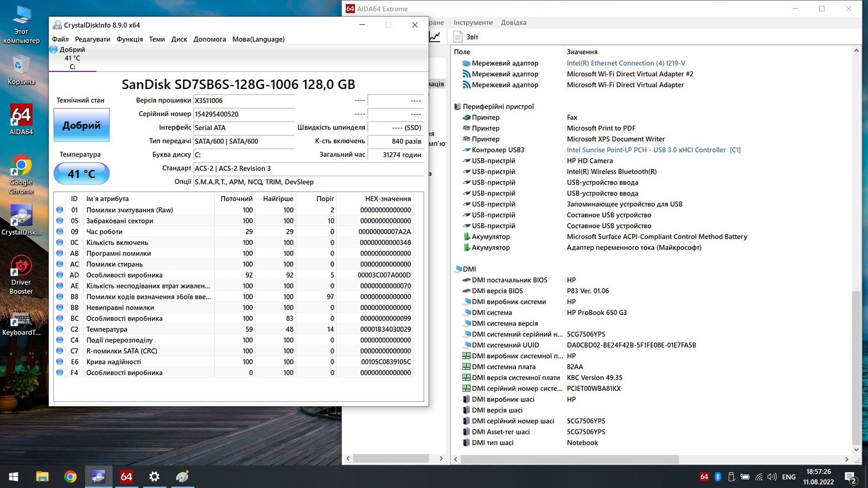Click the graph icon in the AIDA64 toolbar
Viewport: 868px width, 488px height.
pos(435,36)
